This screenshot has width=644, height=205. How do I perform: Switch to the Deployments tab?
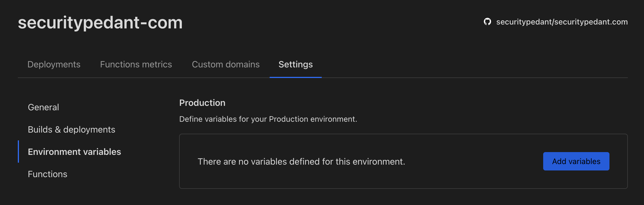tap(54, 64)
